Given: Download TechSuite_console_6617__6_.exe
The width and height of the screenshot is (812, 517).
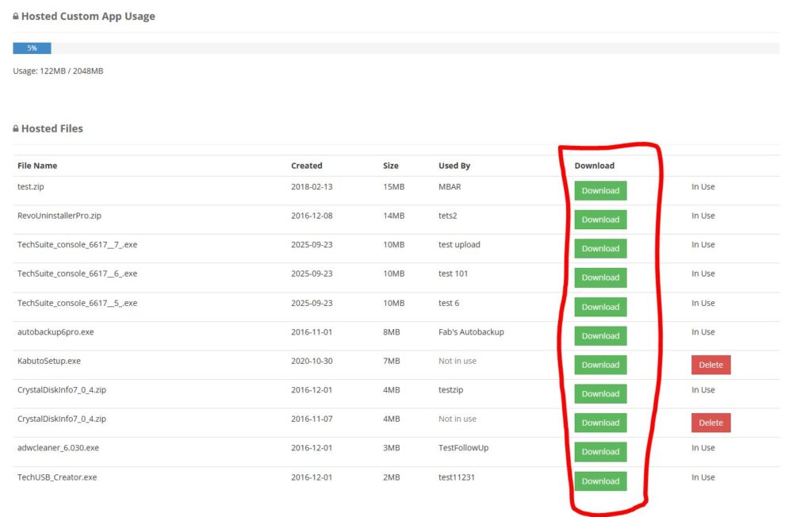Looking at the screenshot, I should pyautogui.click(x=600, y=278).
